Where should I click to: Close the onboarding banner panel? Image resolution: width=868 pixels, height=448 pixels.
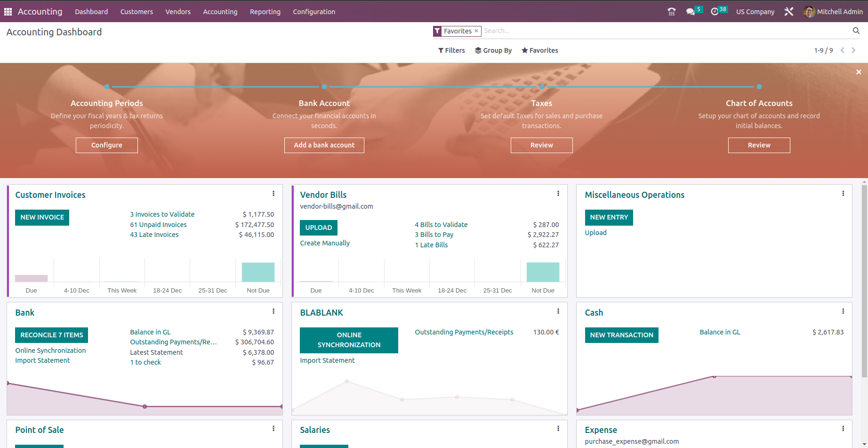859,72
